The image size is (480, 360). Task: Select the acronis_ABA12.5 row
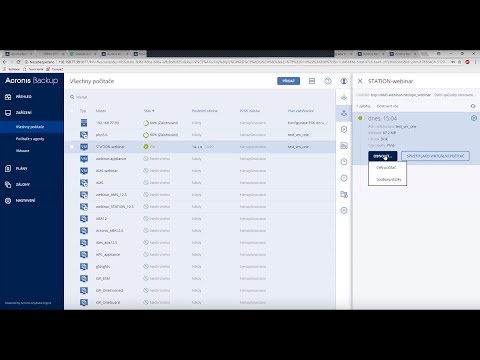click(x=200, y=231)
